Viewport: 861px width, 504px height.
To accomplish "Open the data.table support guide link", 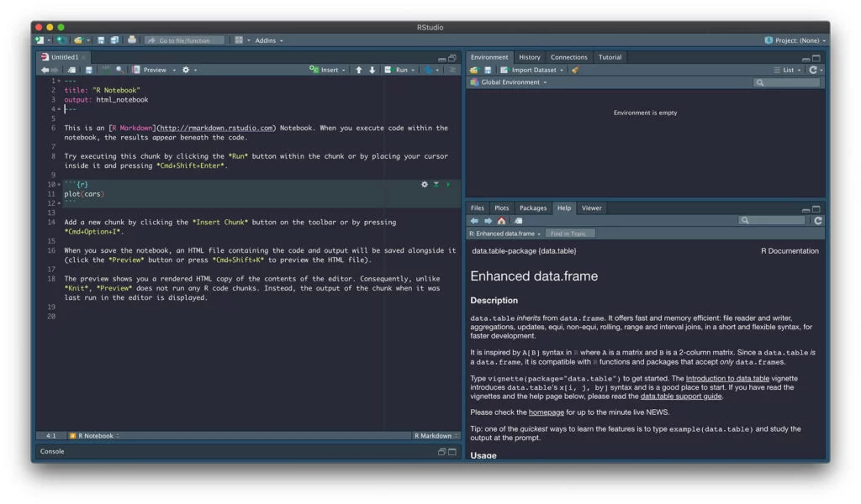I will (681, 396).
